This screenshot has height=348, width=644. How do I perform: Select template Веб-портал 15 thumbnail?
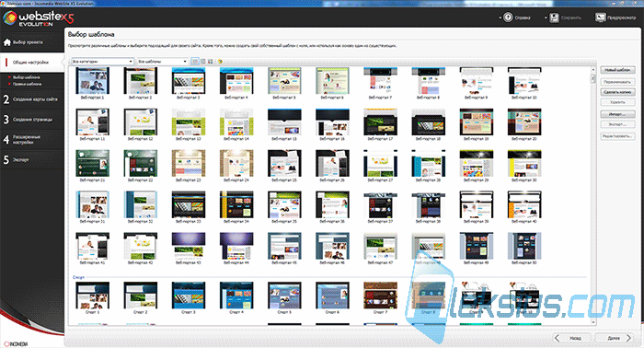[x=284, y=122]
